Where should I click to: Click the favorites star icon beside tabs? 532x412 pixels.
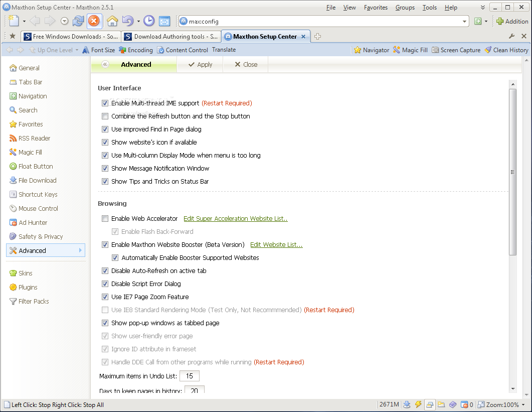pyautogui.click(x=13, y=36)
